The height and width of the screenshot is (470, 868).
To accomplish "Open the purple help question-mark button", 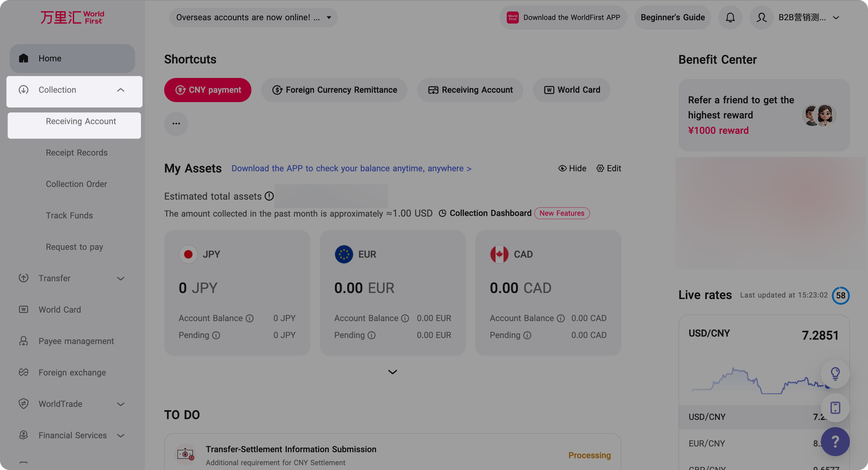I will (x=835, y=441).
